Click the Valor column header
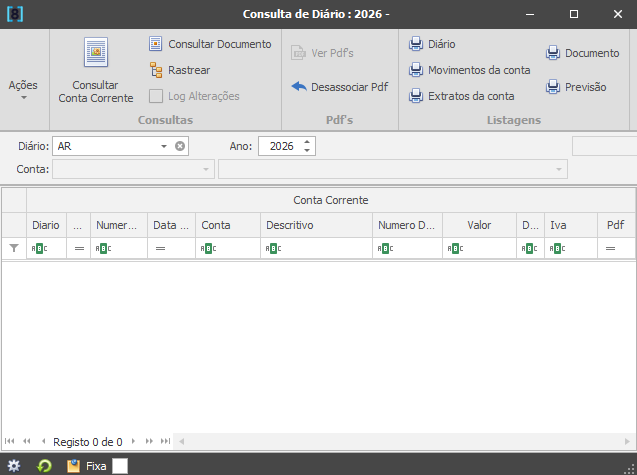The image size is (637, 475). (x=479, y=225)
